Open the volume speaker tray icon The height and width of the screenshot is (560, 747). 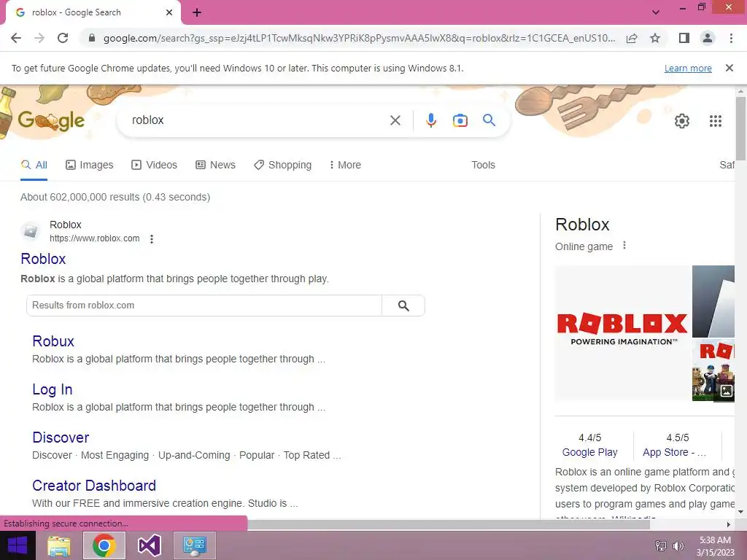(678, 546)
